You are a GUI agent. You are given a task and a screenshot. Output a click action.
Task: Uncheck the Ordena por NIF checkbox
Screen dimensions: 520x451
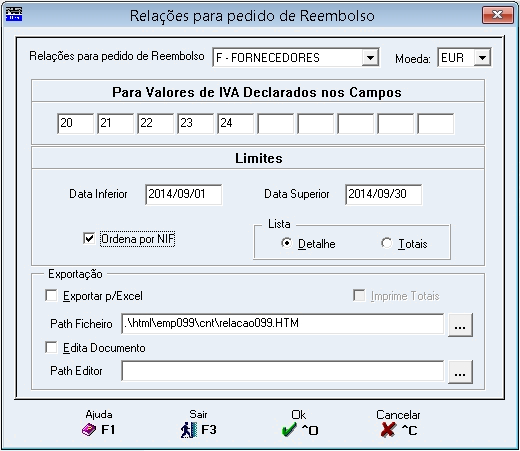click(x=89, y=239)
